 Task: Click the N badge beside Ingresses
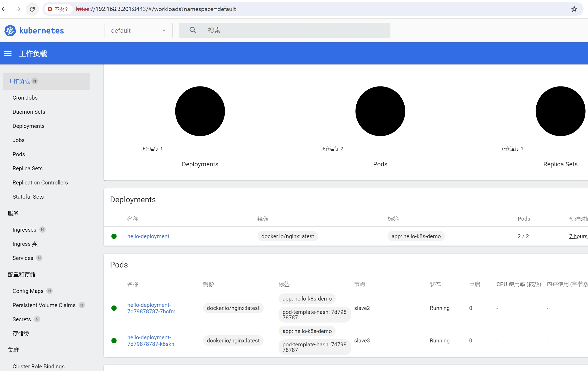click(42, 230)
